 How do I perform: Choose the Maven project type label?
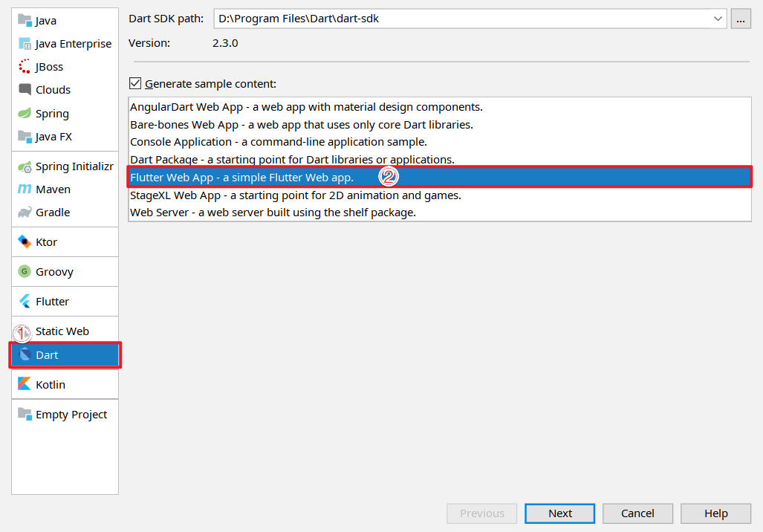pos(53,189)
